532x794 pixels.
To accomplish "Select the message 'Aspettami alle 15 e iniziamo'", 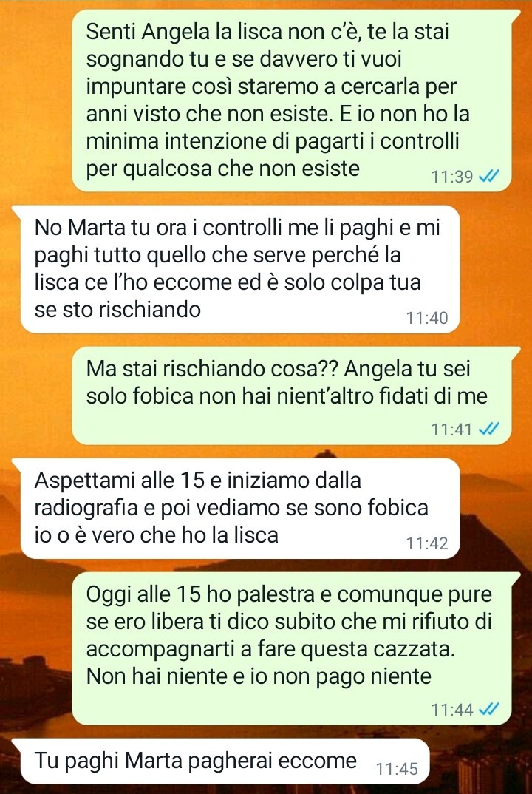I will [240, 508].
